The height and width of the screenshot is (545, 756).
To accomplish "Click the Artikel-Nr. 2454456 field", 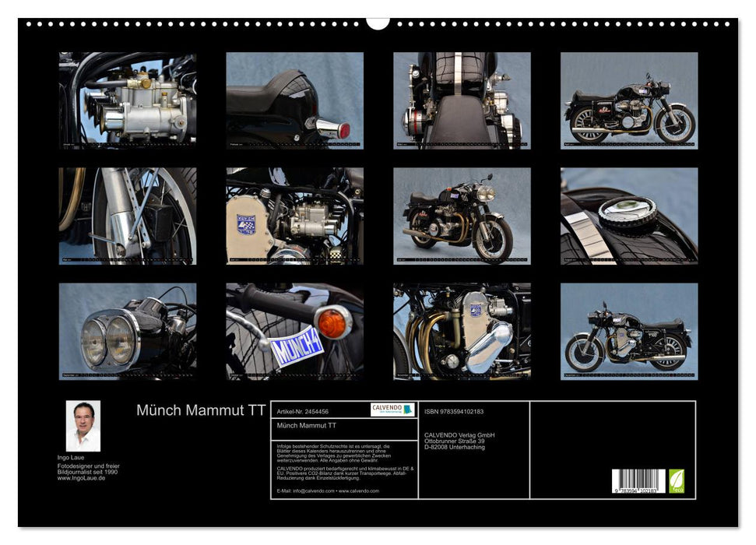I will click(x=303, y=411).
